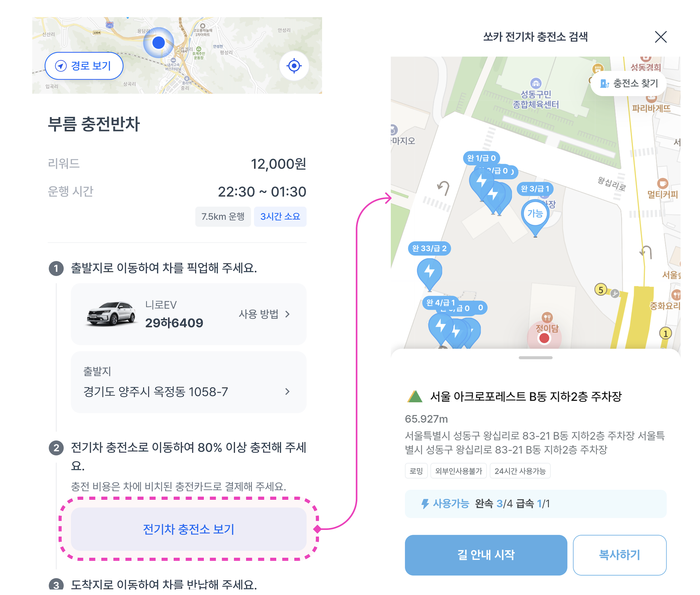Close the charging station search panel
The width and height of the screenshot is (700, 595).
click(661, 37)
